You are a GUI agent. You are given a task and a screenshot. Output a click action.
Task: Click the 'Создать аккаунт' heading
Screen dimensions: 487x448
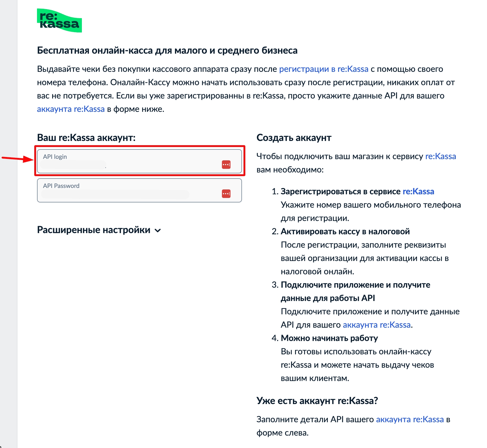pyautogui.click(x=294, y=138)
